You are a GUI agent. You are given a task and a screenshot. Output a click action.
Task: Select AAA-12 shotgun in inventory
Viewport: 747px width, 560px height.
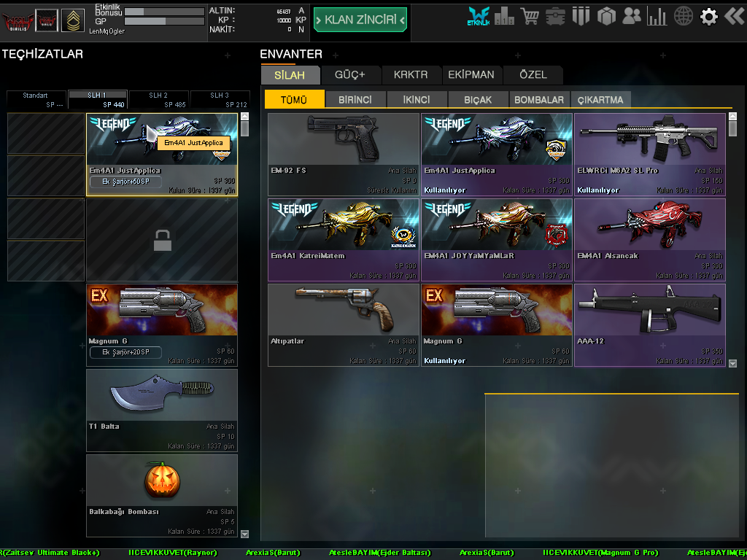650,325
